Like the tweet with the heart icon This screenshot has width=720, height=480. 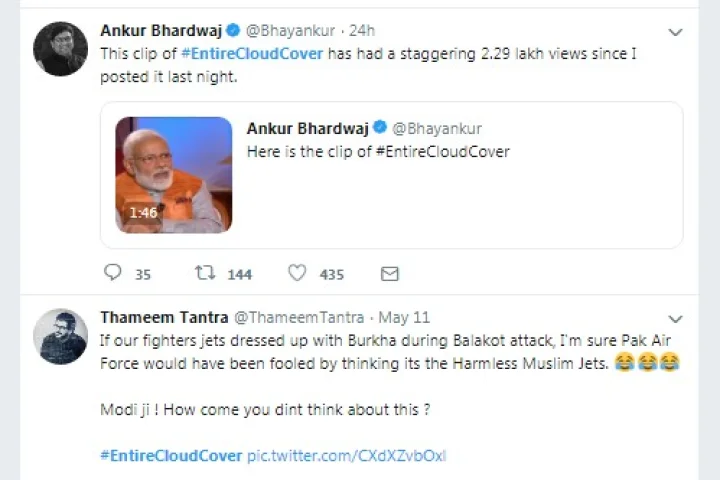297,273
